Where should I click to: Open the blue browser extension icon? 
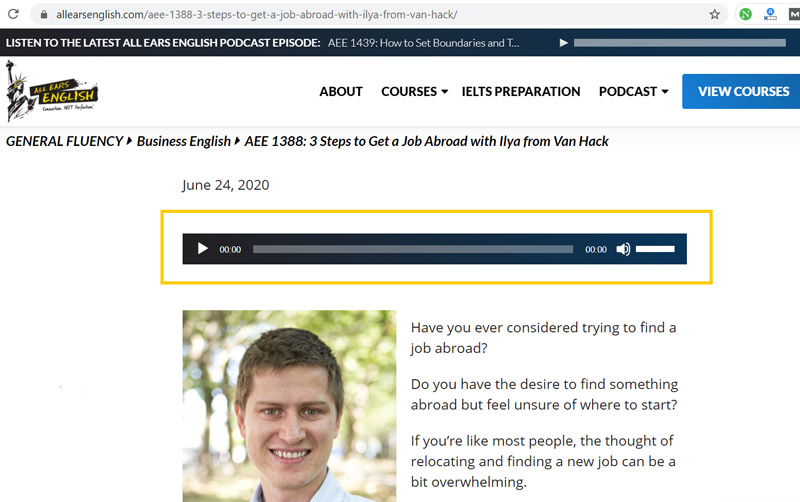coord(770,14)
